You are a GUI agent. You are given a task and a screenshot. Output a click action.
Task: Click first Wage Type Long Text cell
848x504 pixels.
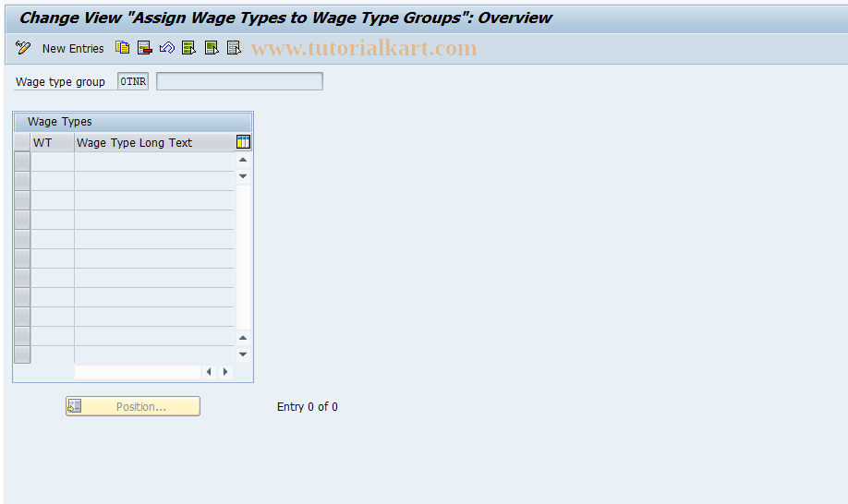(x=154, y=162)
